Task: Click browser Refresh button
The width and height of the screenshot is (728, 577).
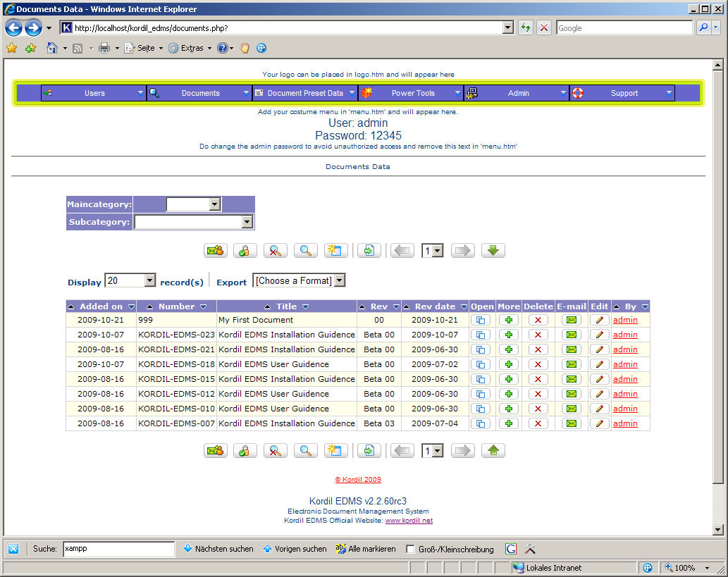Action: (526, 28)
